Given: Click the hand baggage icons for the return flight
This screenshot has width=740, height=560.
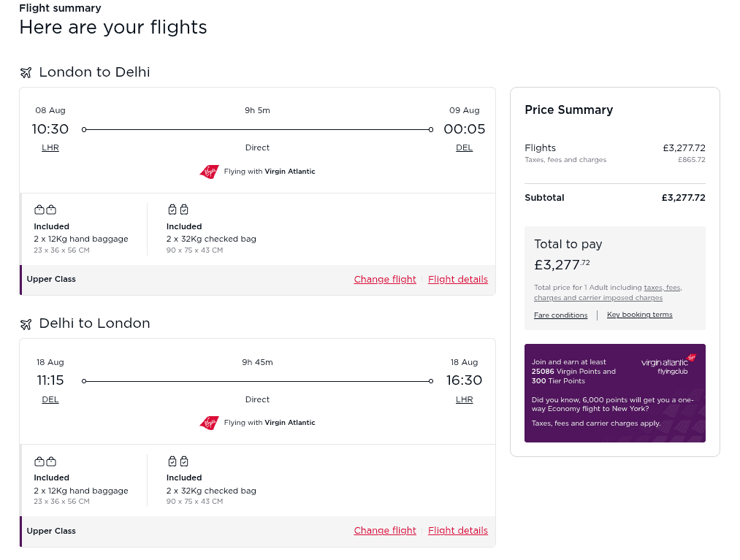Looking at the screenshot, I should pyautogui.click(x=45, y=461).
